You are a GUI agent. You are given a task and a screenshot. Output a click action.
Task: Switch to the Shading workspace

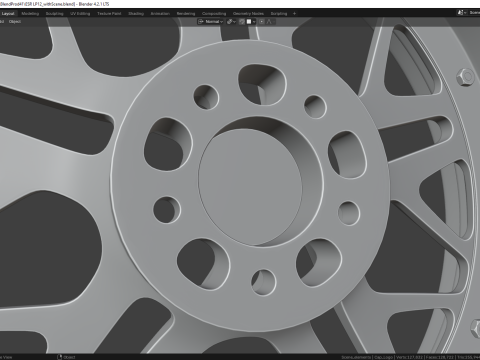tap(136, 14)
